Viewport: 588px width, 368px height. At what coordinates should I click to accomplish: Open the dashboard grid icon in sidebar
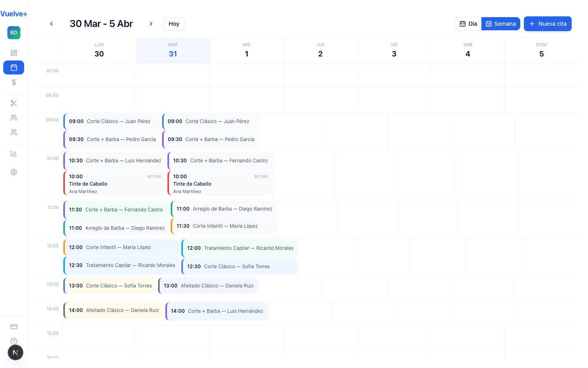coord(14,53)
